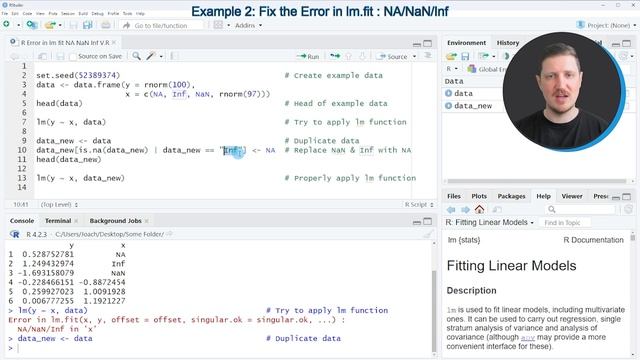Open the File menu
The image size is (640, 360).
pyautogui.click(x=4, y=13)
